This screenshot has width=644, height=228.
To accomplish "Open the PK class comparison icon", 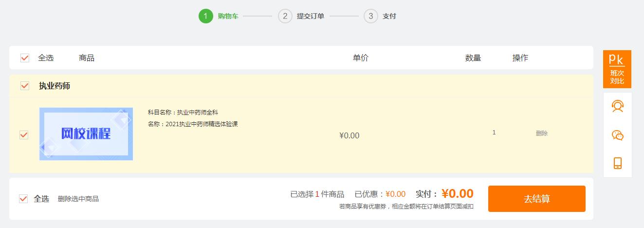I will pos(617,69).
